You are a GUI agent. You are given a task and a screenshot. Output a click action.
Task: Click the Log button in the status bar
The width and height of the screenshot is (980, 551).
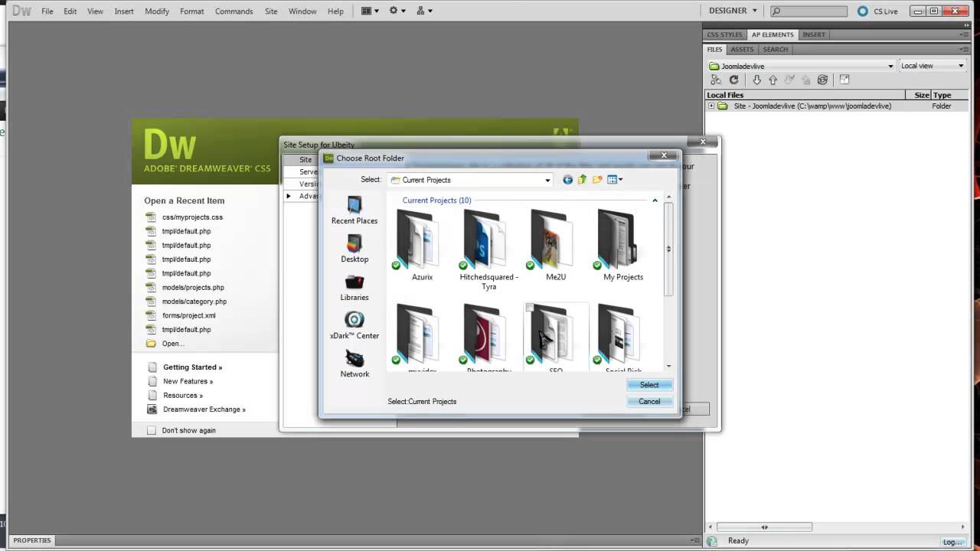click(953, 542)
